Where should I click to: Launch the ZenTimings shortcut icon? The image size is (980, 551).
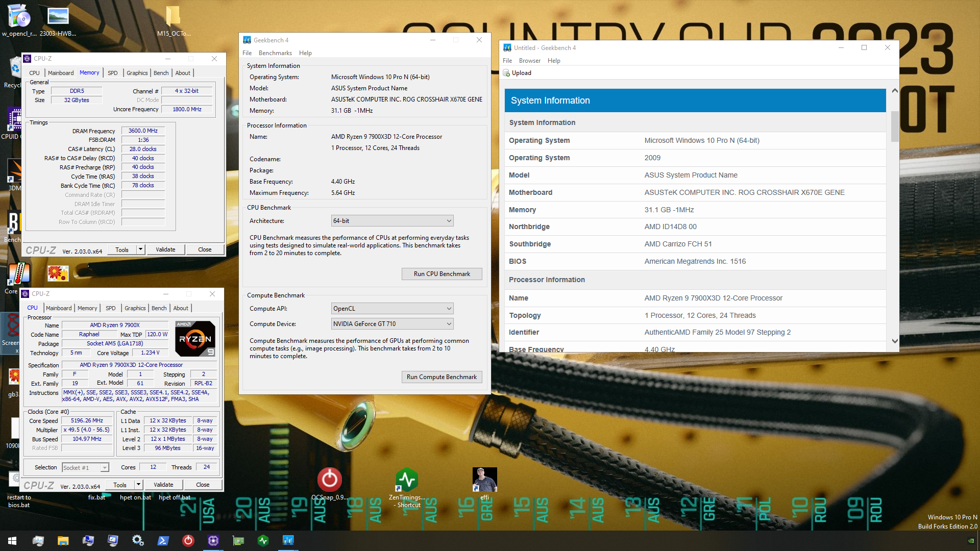pyautogui.click(x=407, y=479)
